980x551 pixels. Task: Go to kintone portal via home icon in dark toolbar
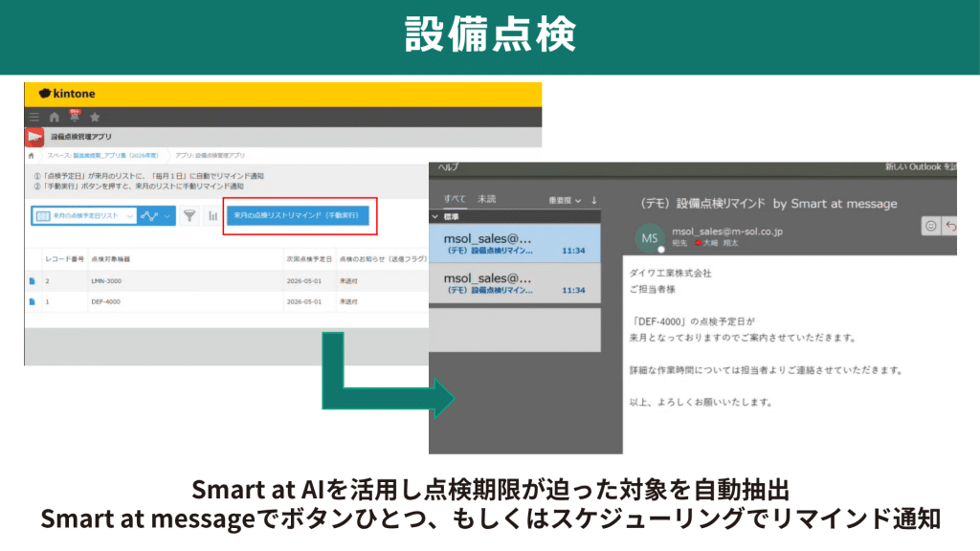pyautogui.click(x=55, y=117)
